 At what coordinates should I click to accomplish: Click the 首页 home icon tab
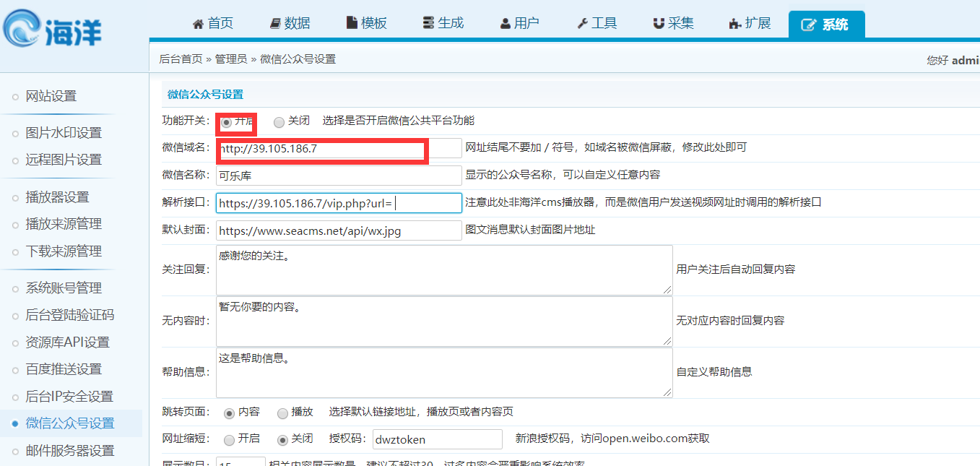(x=213, y=23)
